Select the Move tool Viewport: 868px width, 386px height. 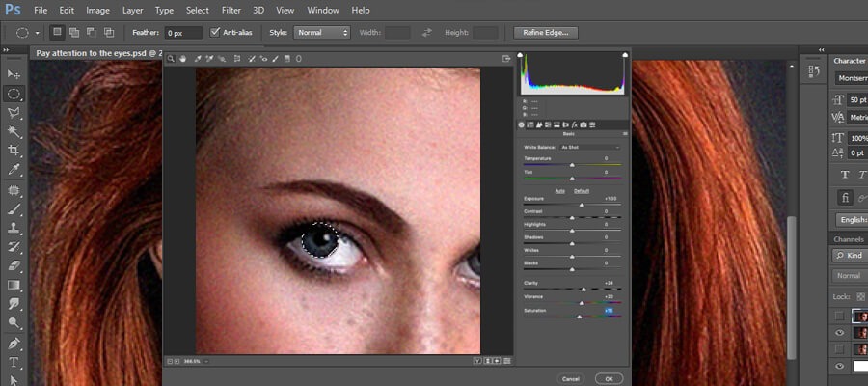point(14,74)
